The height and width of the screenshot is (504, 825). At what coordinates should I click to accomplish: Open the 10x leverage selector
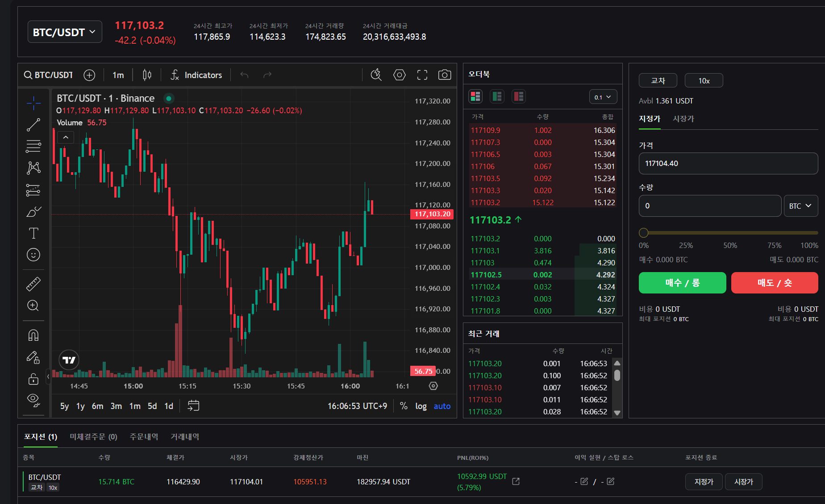tap(704, 80)
